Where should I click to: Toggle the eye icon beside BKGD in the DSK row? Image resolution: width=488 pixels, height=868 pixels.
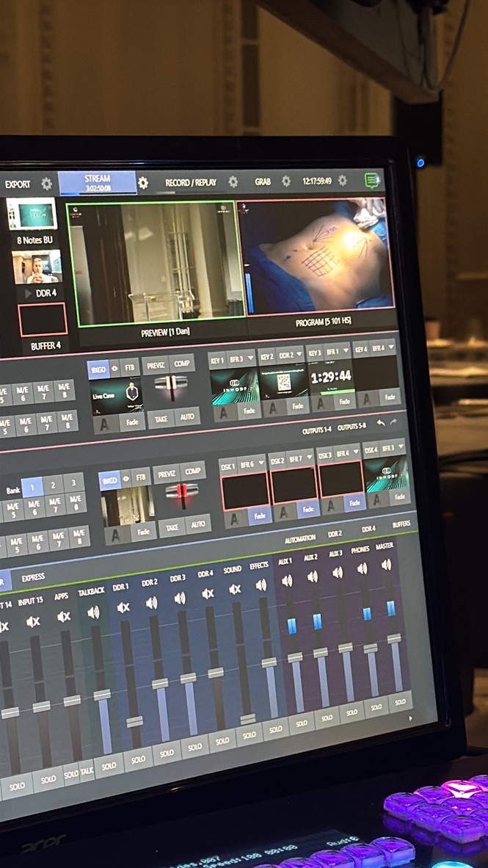[x=126, y=480]
